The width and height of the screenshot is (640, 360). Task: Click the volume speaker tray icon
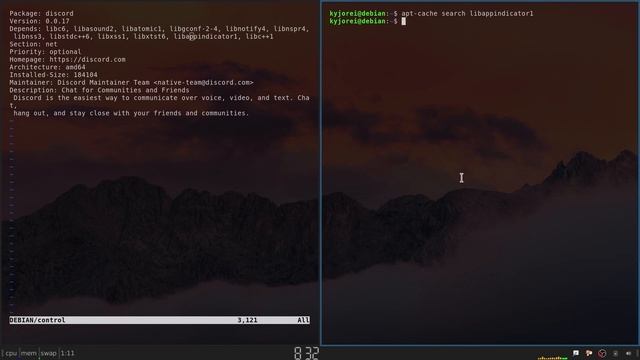point(629,353)
